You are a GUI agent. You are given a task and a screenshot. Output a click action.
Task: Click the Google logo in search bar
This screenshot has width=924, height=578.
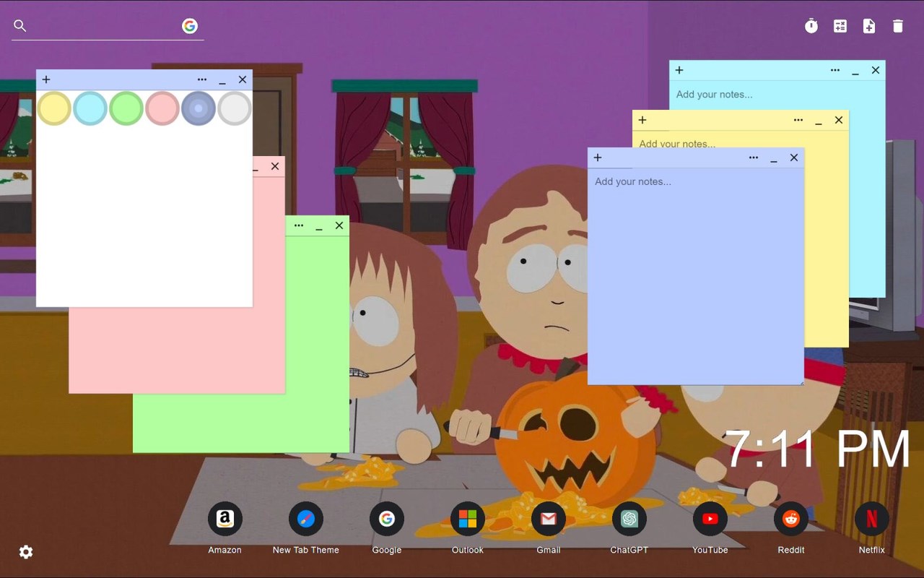tap(190, 26)
